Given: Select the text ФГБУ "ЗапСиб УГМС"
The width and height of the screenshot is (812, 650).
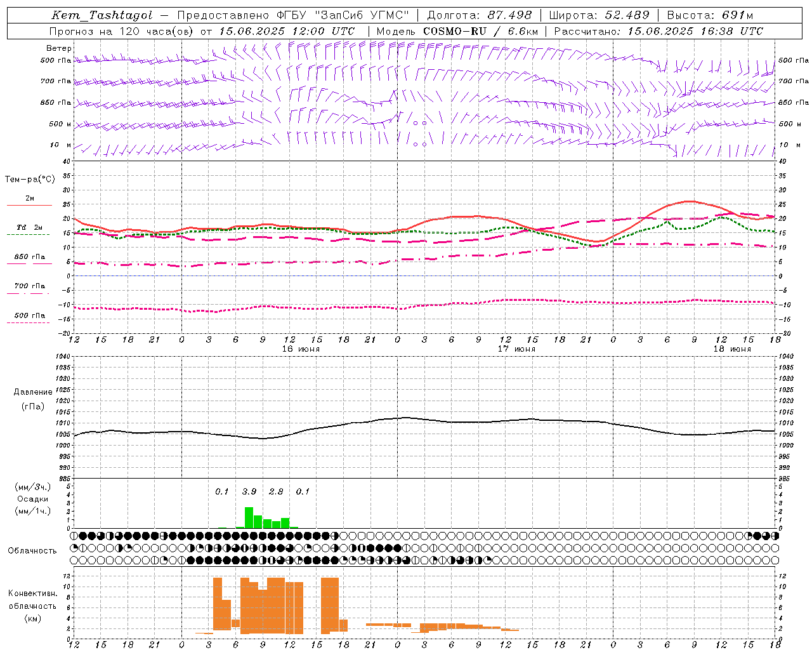Looking at the screenshot, I should pyautogui.click(x=343, y=15).
